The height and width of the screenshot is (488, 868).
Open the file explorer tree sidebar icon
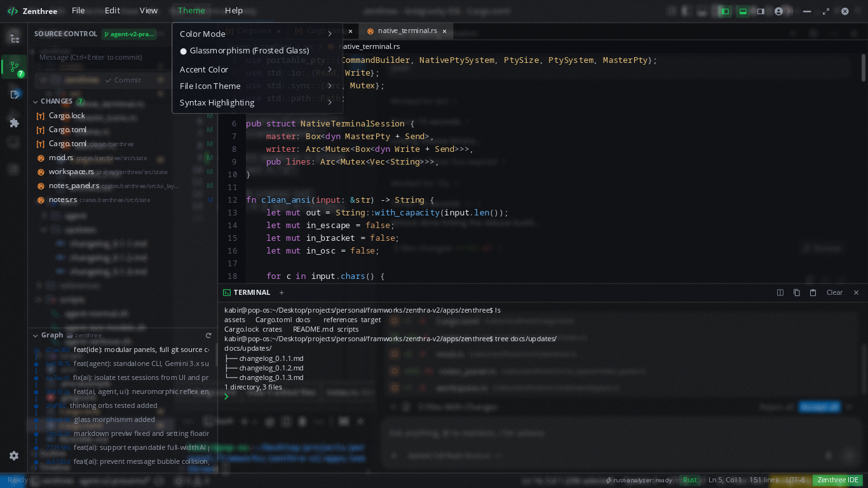point(13,38)
